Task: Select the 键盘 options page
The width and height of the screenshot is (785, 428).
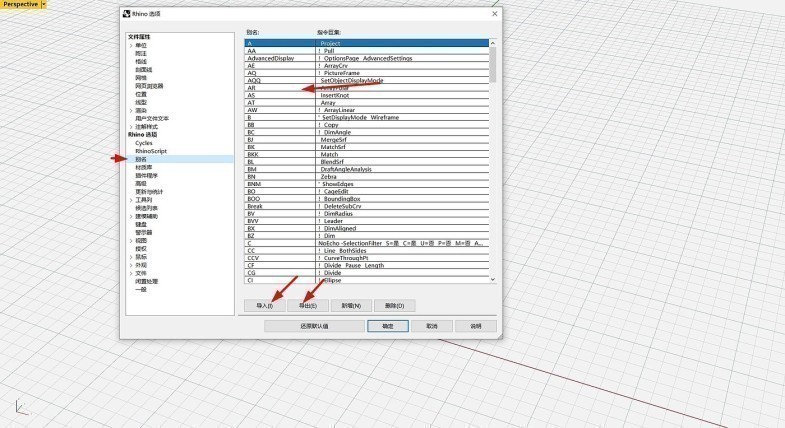Action: click(x=141, y=224)
